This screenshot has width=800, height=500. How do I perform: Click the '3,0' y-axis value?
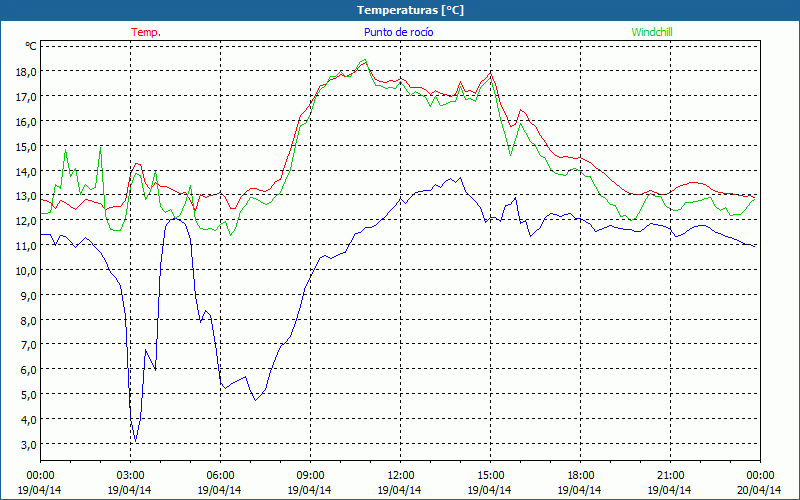point(29,444)
